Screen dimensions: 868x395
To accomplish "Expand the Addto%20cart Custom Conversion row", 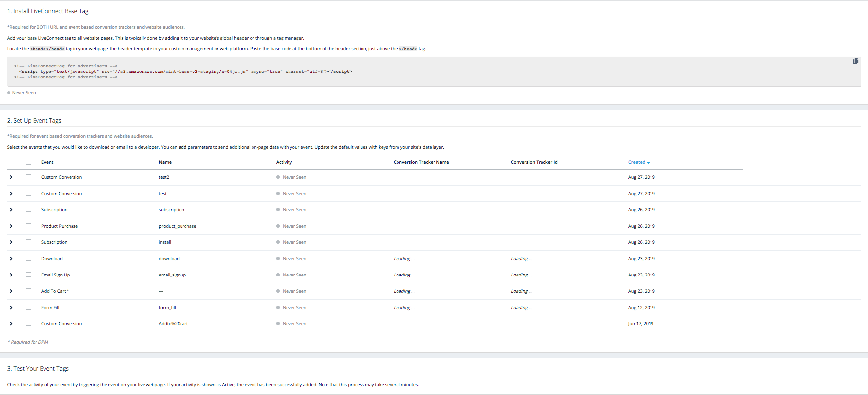I will pos(11,324).
